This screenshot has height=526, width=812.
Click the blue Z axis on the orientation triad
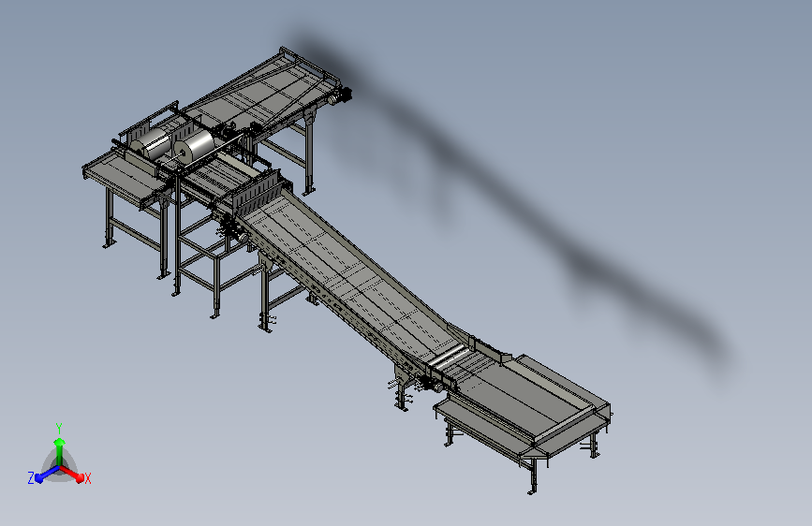(x=47, y=474)
